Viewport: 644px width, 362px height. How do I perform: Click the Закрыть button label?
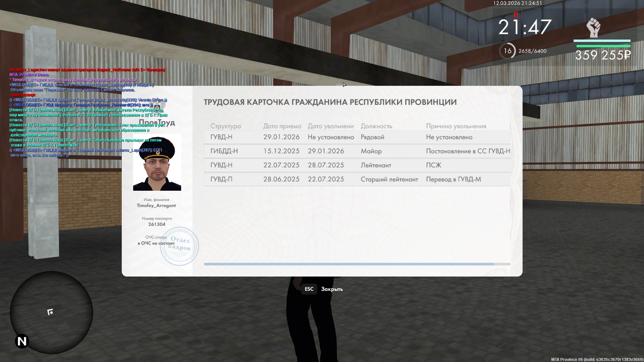(332, 289)
